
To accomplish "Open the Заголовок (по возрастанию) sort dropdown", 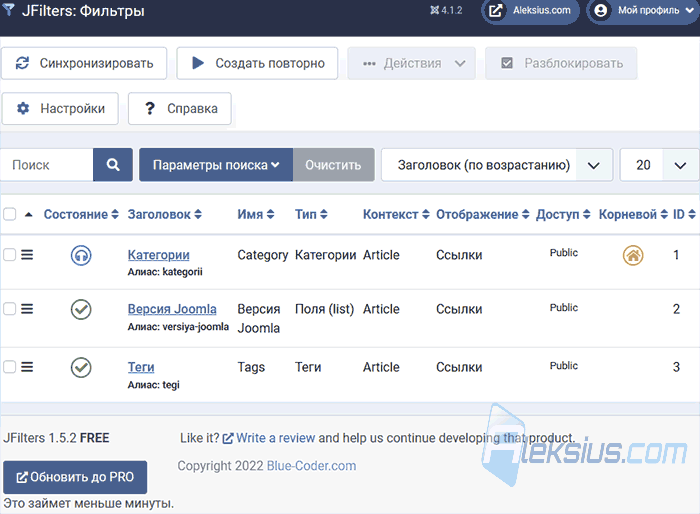I will (x=497, y=165).
